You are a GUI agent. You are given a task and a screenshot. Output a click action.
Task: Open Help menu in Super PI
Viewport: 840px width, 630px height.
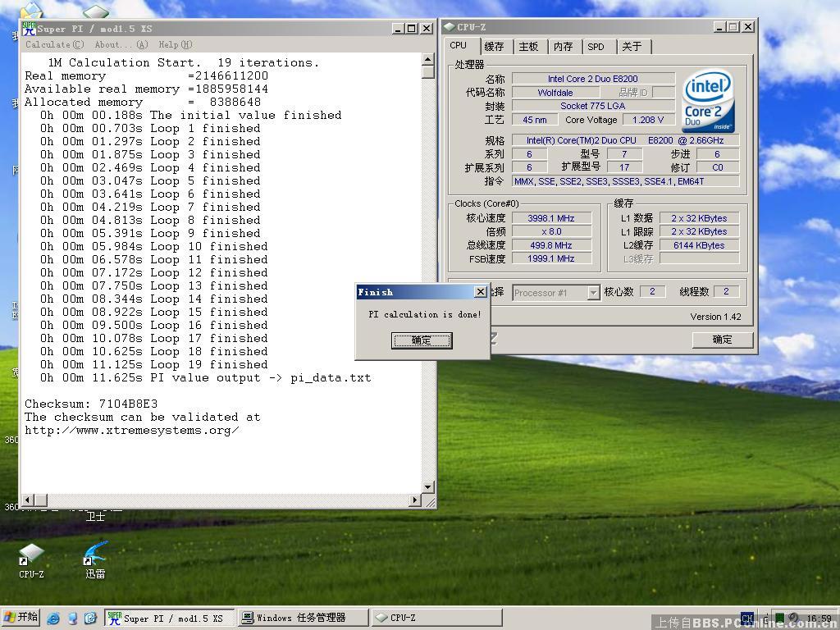tap(176, 45)
